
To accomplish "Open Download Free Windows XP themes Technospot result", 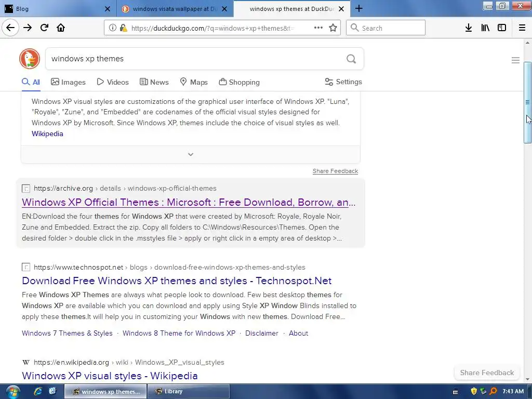I will click(x=177, y=281).
